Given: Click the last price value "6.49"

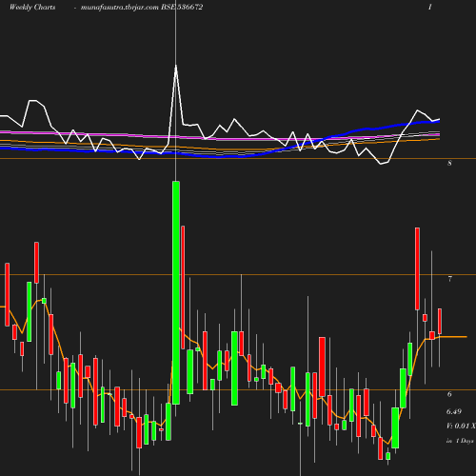Looking at the screenshot, I should click(454, 411).
